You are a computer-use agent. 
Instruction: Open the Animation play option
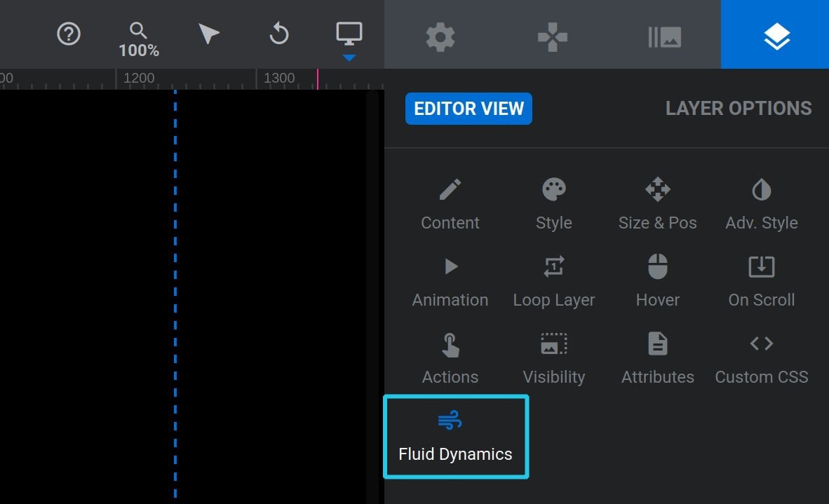point(450,282)
